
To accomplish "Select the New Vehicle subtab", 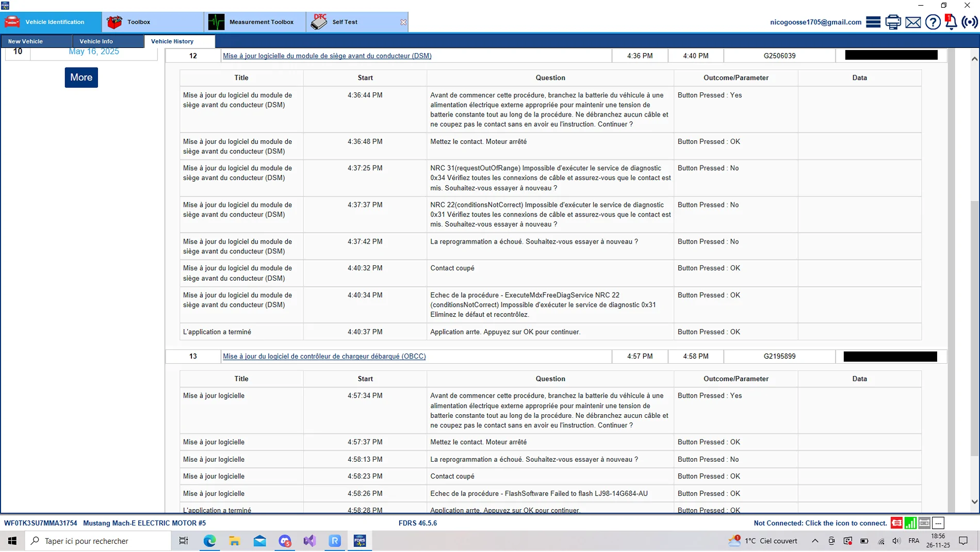I will [36, 41].
